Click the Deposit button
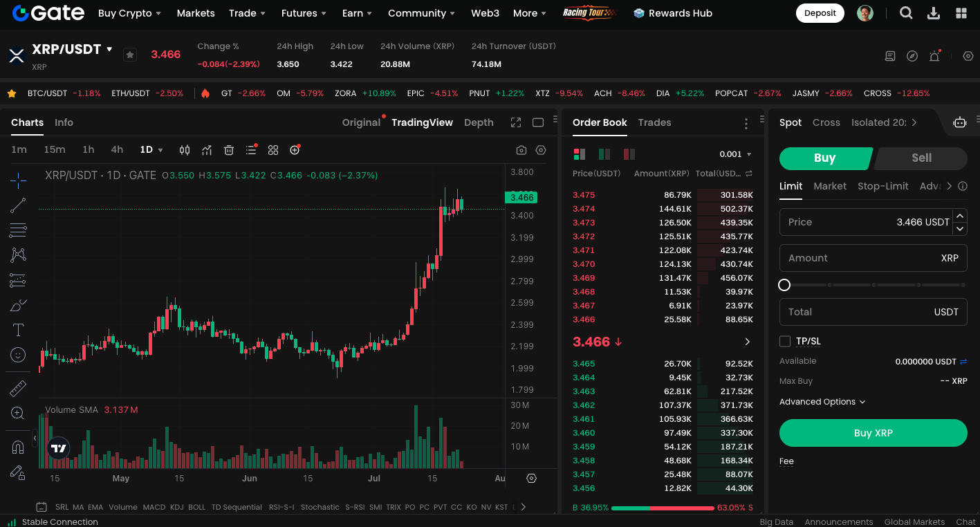Image resolution: width=980 pixels, height=527 pixels. 820,13
